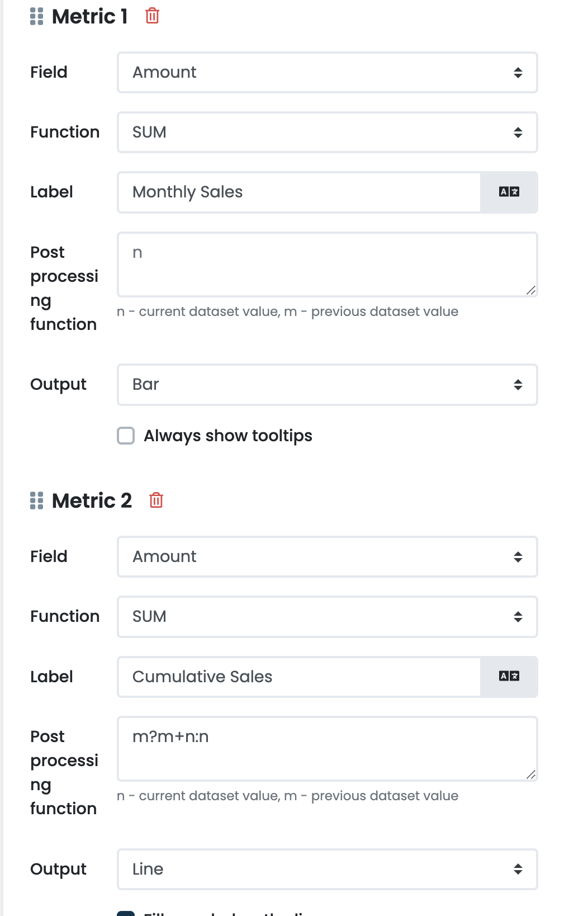This screenshot has width=588, height=916.
Task: Open translations for the Monthly Sales label
Action: pyautogui.click(x=509, y=192)
